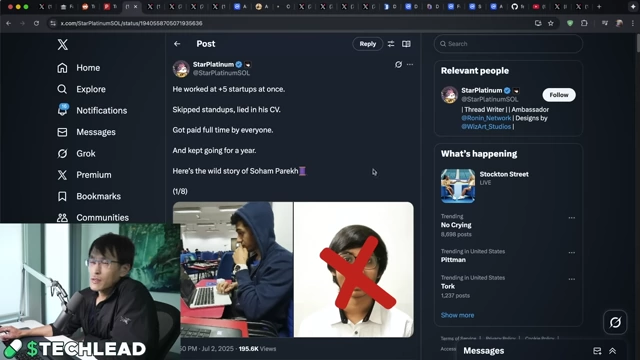Open a new browser tab with plus

point(599,7)
